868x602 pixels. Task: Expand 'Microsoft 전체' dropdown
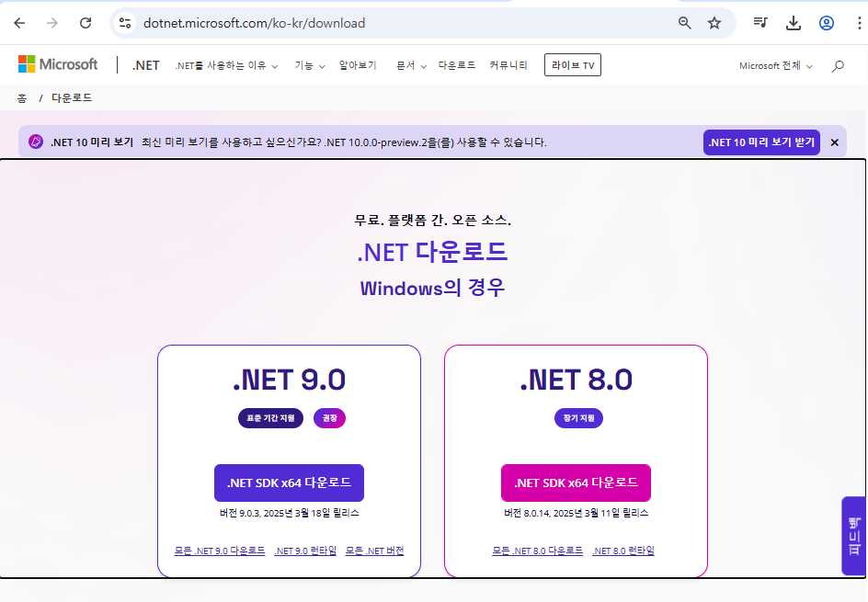[x=775, y=66]
